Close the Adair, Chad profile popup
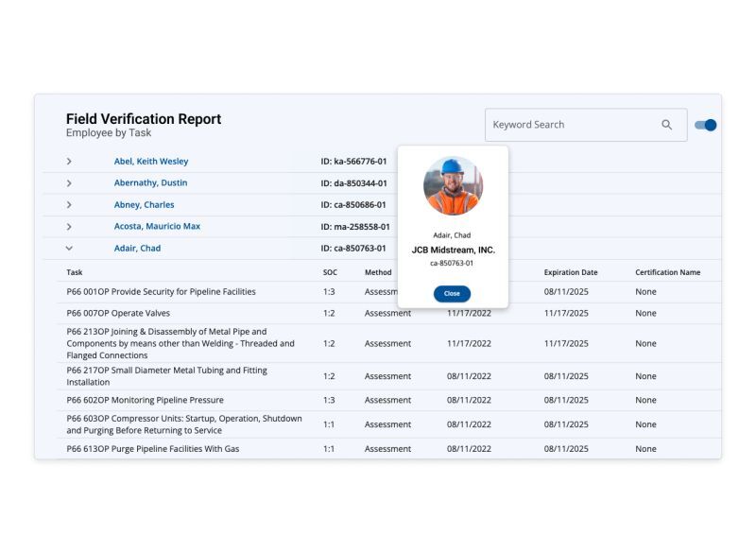The image size is (756, 553). point(452,294)
